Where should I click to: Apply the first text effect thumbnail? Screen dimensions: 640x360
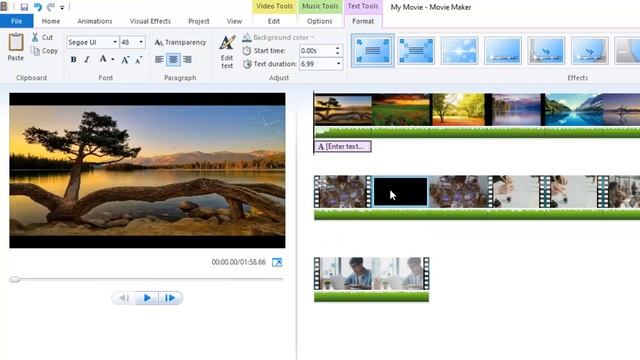(x=372, y=51)
